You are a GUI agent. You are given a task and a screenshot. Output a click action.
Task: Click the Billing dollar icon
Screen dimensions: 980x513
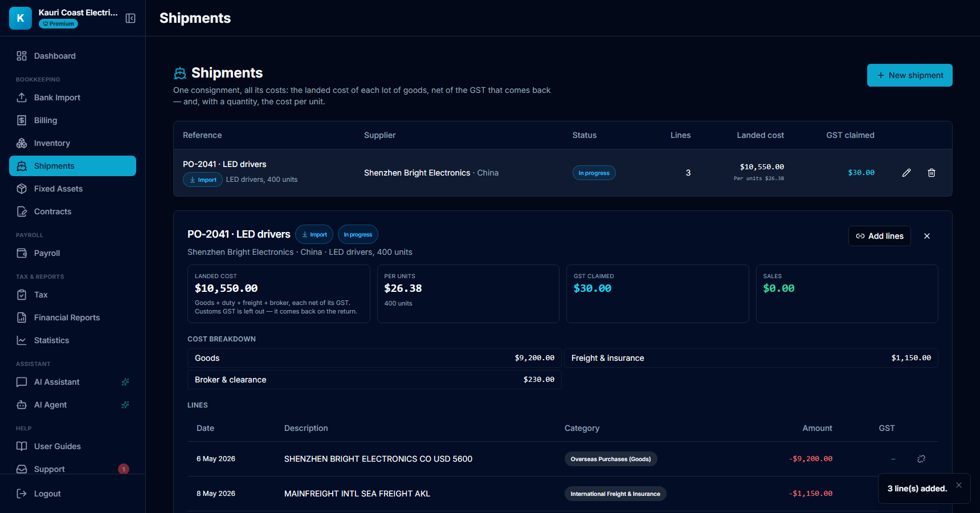point(22,120)
